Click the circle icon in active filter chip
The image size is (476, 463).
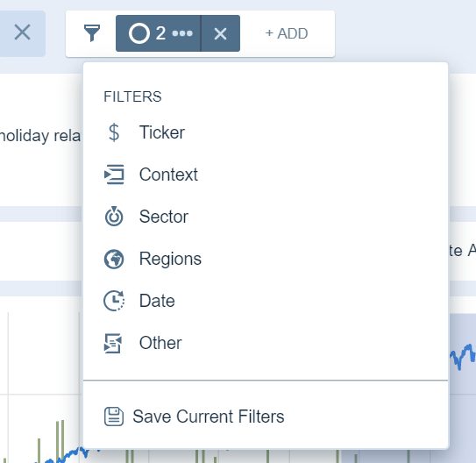[139, 33]
